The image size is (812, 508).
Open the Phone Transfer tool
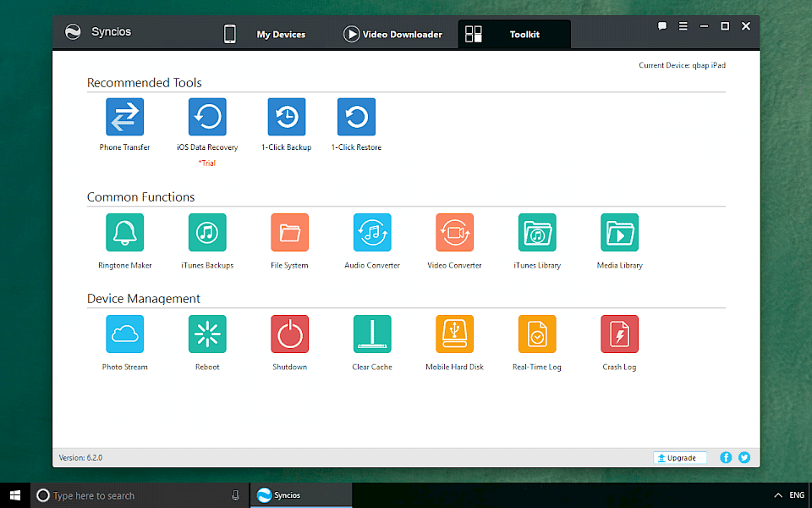click(125, 117)
